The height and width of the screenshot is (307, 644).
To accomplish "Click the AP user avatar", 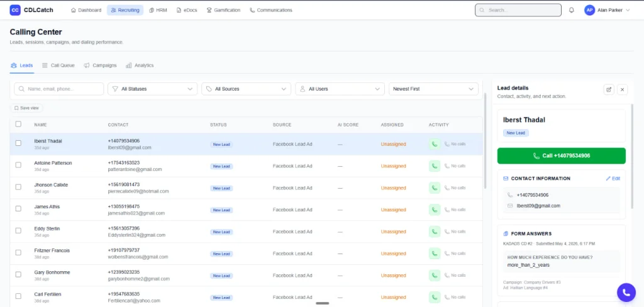I will pyautogui.click(x=589, y=10).
